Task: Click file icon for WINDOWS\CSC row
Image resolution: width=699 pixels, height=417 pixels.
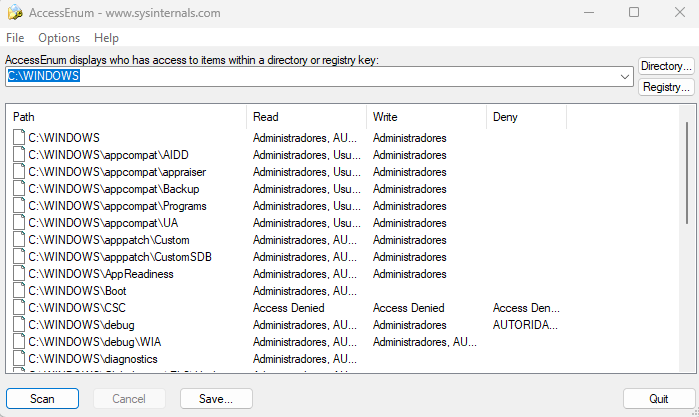Action: (19, 307)
